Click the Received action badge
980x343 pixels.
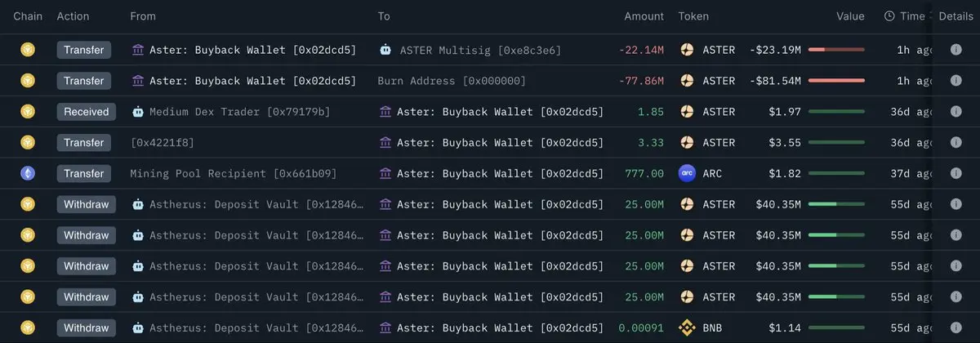[x=87, y=112]
